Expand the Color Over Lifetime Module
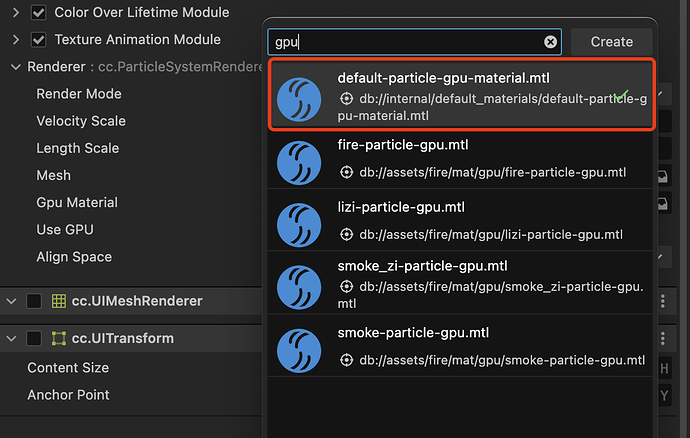This screenshot has height=438, width=690. pos(15,13)
